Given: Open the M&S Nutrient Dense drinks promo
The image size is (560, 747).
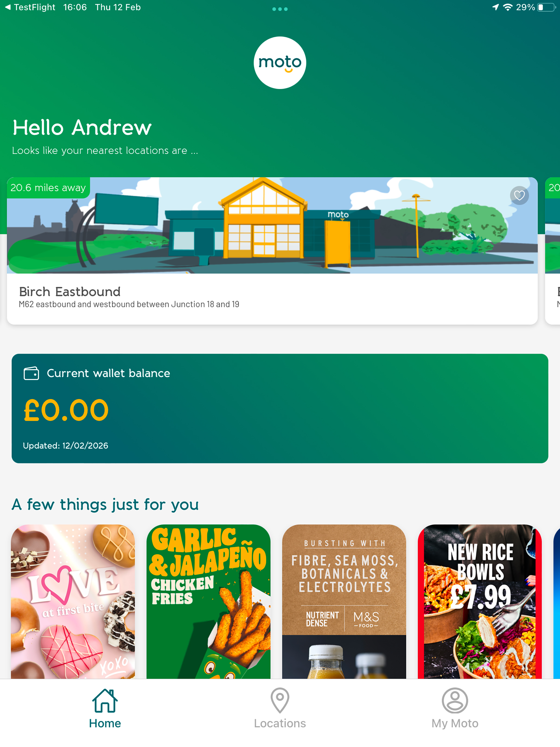Looking at the screenshot, I should click(344, 602).
